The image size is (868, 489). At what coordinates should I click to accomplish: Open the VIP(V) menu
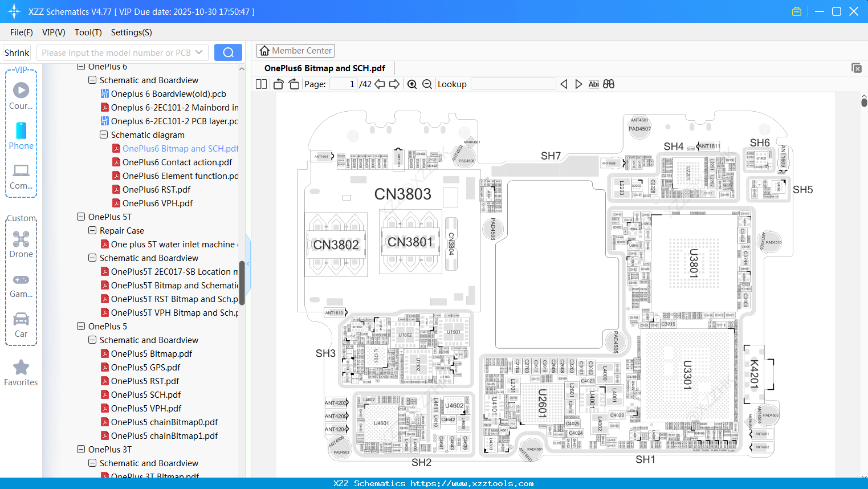tap(54, 32)
